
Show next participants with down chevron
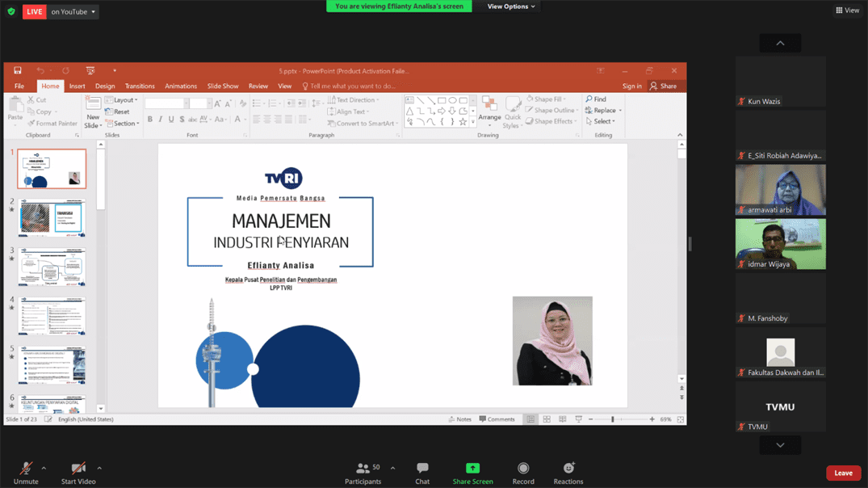[x=780, y=445]
